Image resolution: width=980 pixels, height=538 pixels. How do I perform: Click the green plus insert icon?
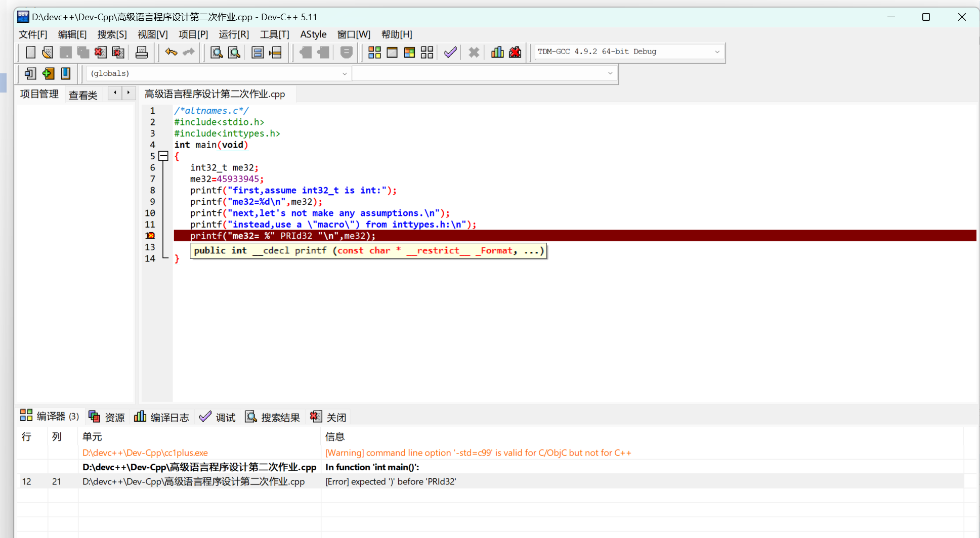(x=48, y=73)
